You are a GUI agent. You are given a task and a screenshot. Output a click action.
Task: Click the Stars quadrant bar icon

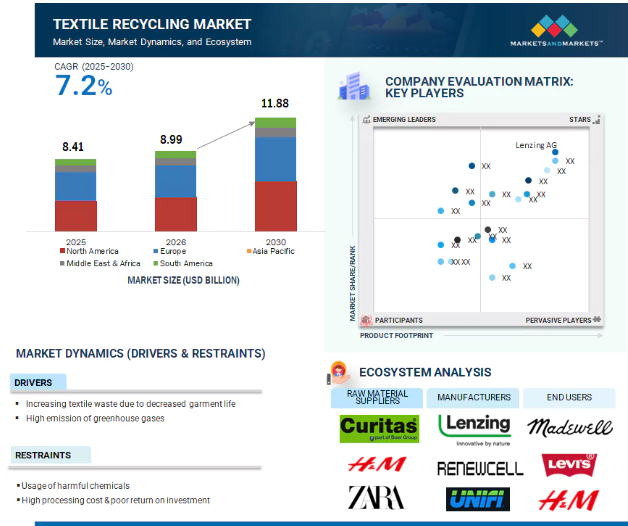(596, 119)
